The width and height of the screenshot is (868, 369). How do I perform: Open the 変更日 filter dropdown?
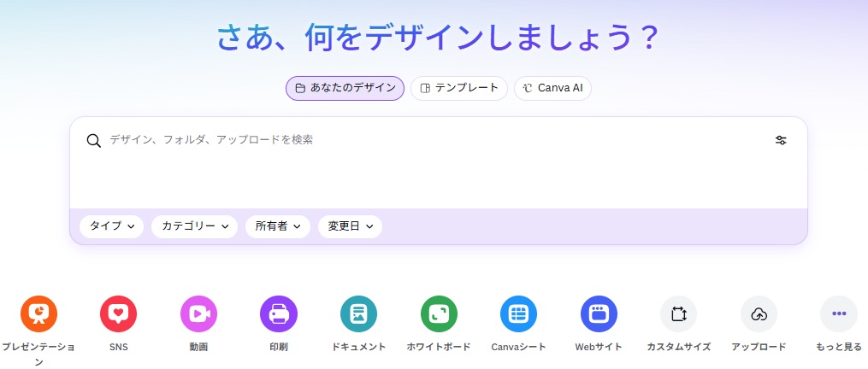pyautogui.click(x=351, y=227)
